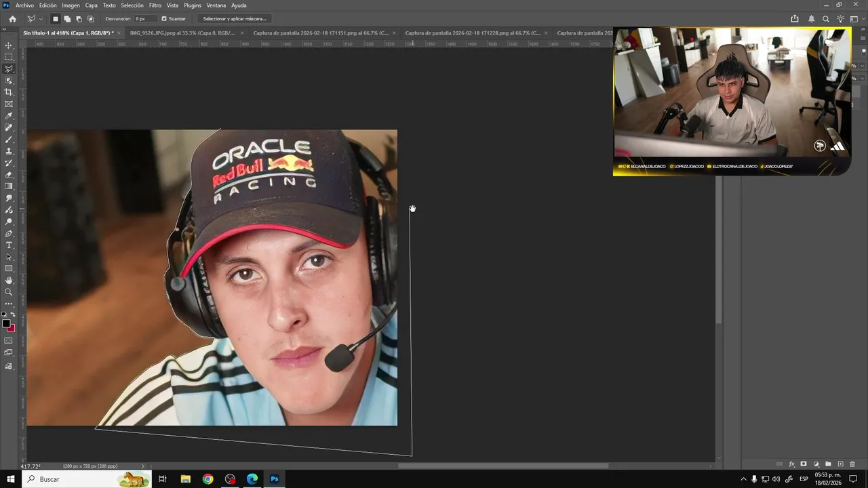The width and height of the screenshot is (868, 488).
Task: Add a layer mask
Action: (804, 464)
